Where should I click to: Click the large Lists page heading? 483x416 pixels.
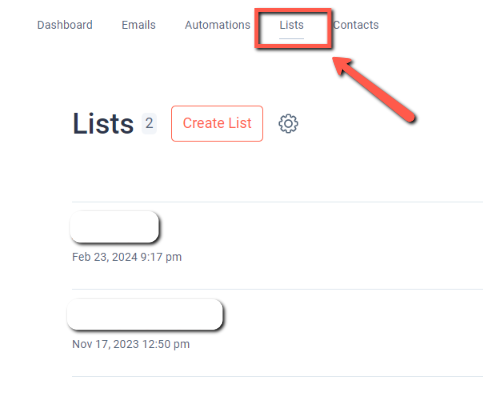pyautogui.click(x=103, y=124)
